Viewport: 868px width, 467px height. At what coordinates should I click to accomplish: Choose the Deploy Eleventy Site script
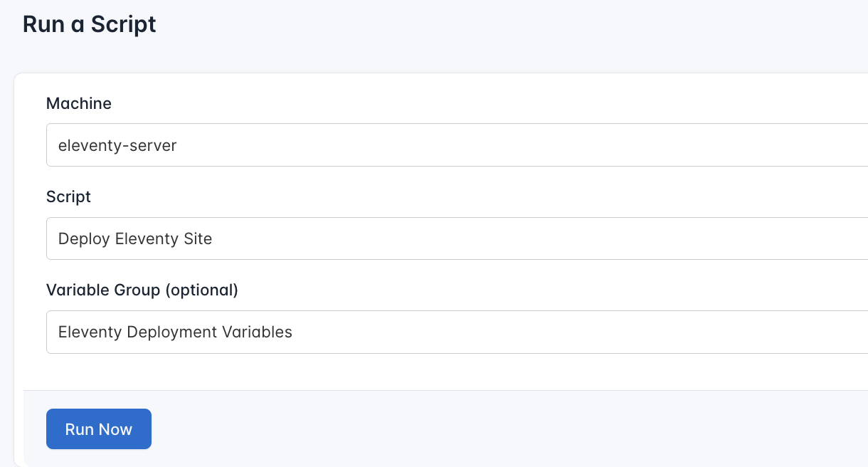pyautogui.click(x=135, y=238)
